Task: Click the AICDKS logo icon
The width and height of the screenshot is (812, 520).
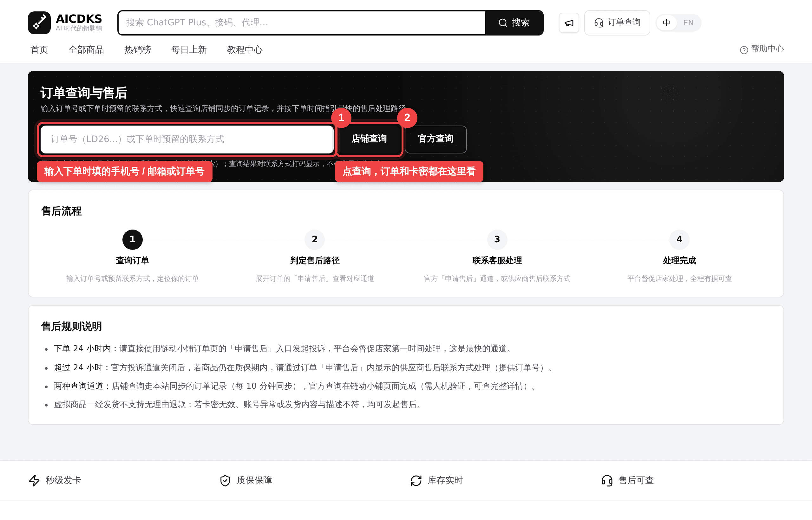Action: coord(39,23)
